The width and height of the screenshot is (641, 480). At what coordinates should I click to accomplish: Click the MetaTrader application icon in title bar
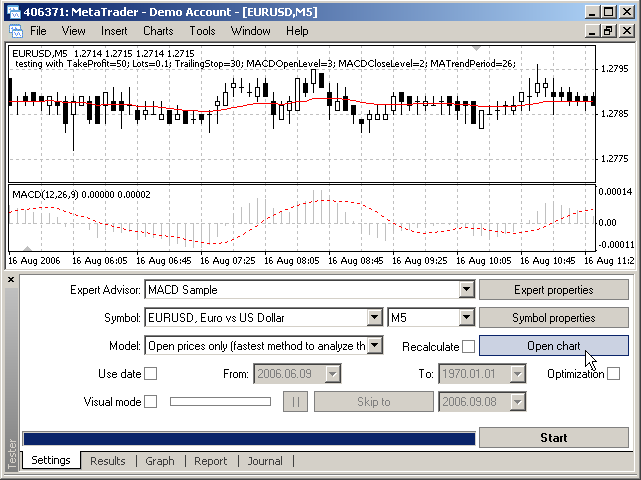[14, 12]
